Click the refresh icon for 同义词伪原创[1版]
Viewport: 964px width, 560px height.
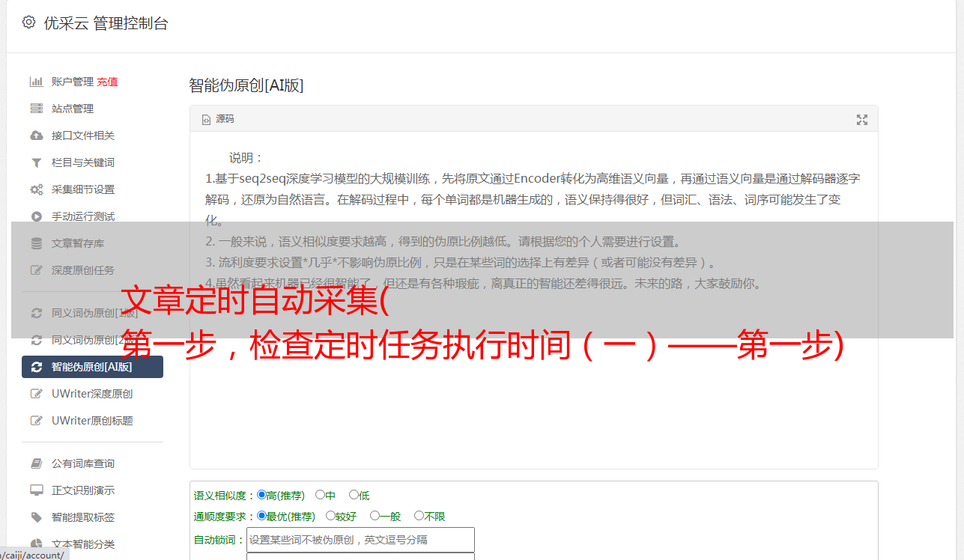click(36, 313)
